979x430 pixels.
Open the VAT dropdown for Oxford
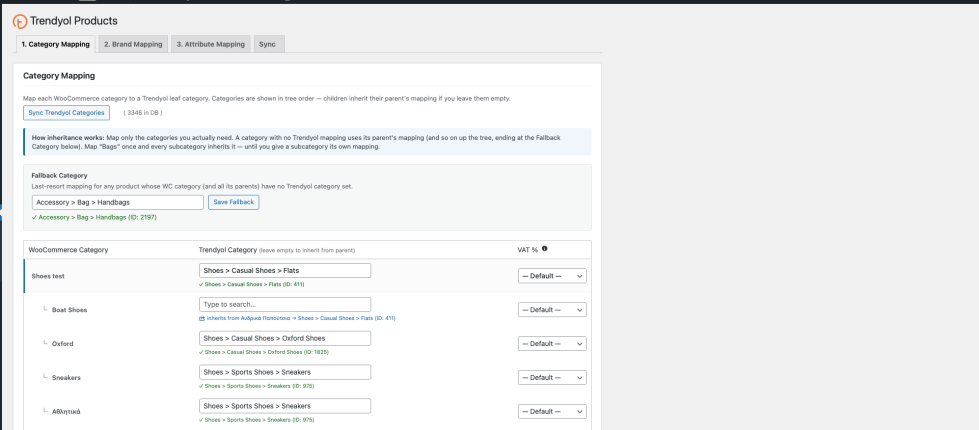(x=552, y=343)
